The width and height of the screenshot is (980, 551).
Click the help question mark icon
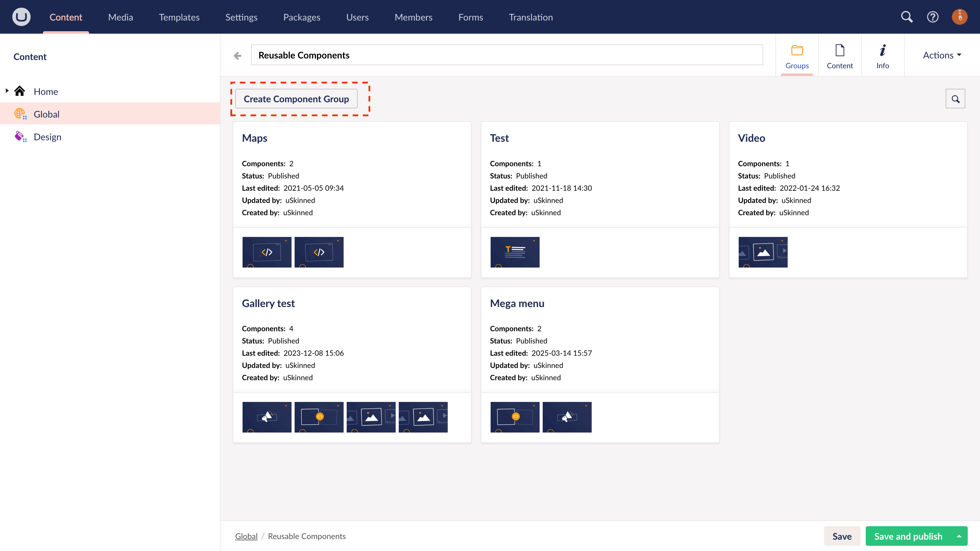pyautogui.click(x=933, y=17)
